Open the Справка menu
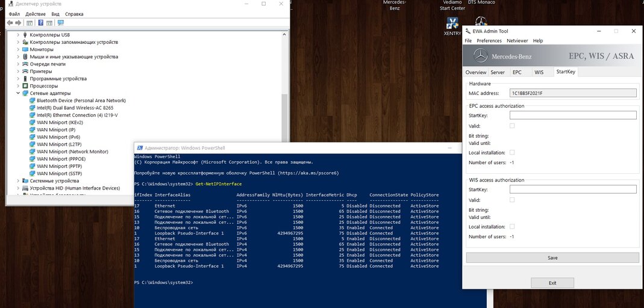The width and height of the screenshot is (644, 308). pyautogui.click(x=74, y=14)
